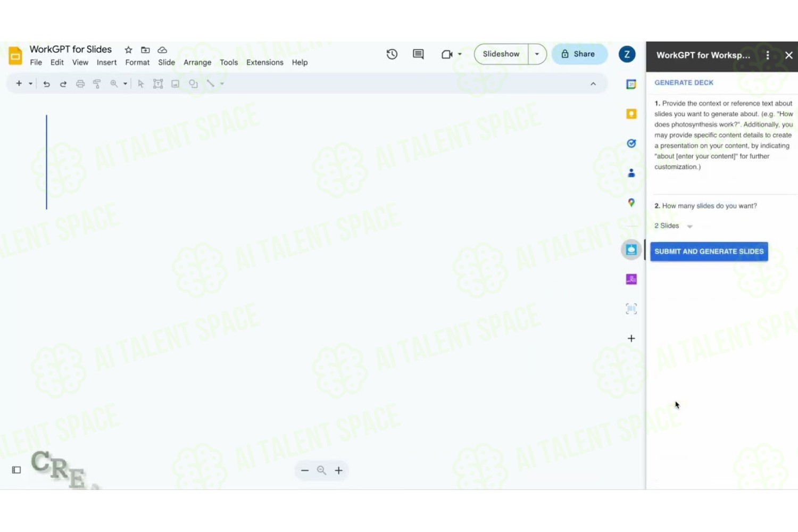Viewport: 798px width, 532px height.
Task: Open the Google Slides home icon
Action: pyautogui.click(x=15, y=55)
